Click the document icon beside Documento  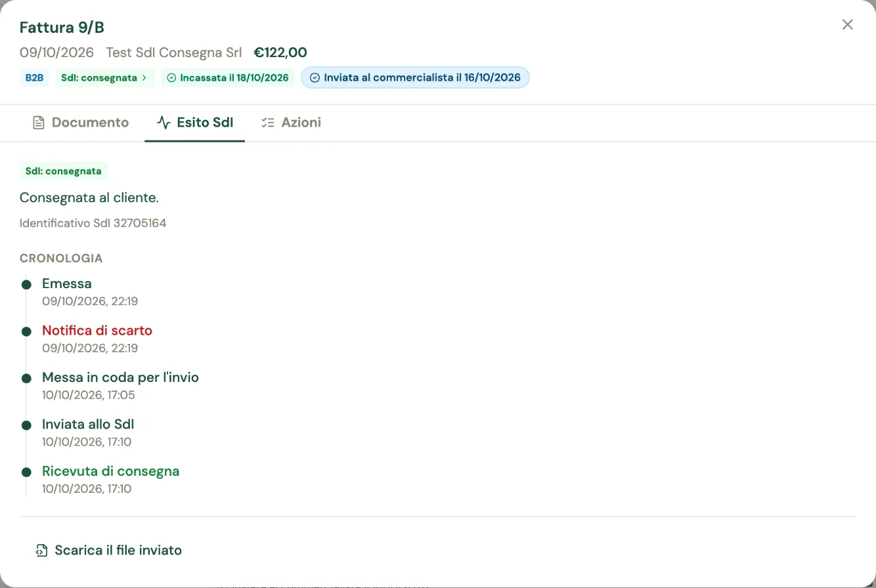tap(39, 123)
